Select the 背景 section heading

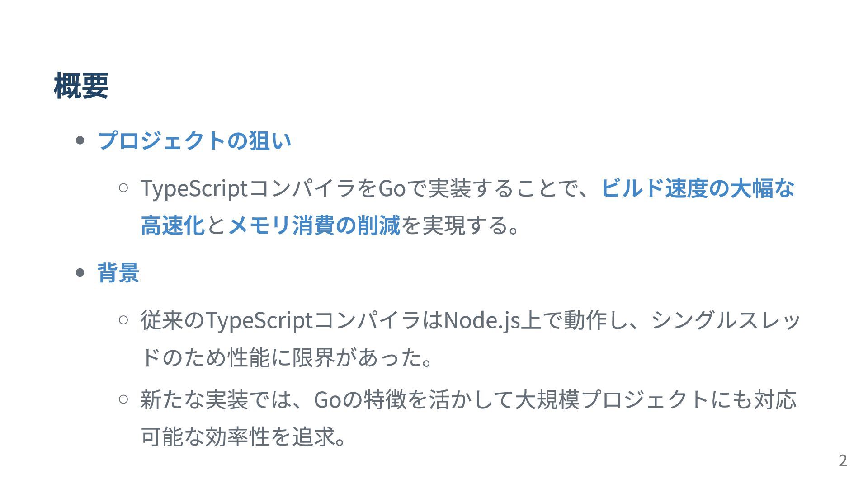pos(118,272)
